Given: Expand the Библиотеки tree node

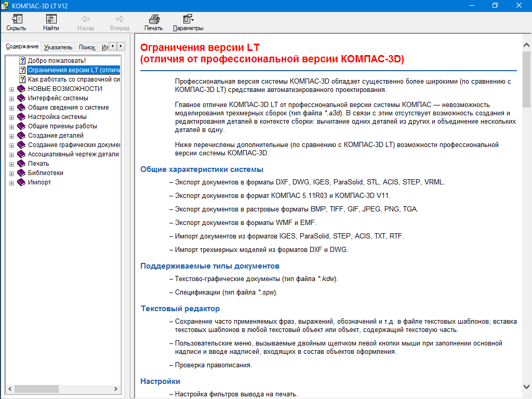Looking at the screenshot, I should [x=11, y=174].
